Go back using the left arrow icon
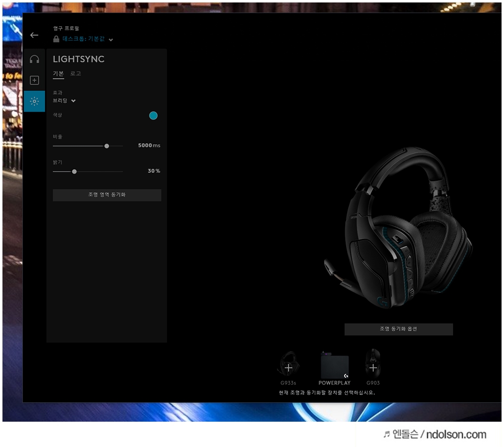 point(34,36)
